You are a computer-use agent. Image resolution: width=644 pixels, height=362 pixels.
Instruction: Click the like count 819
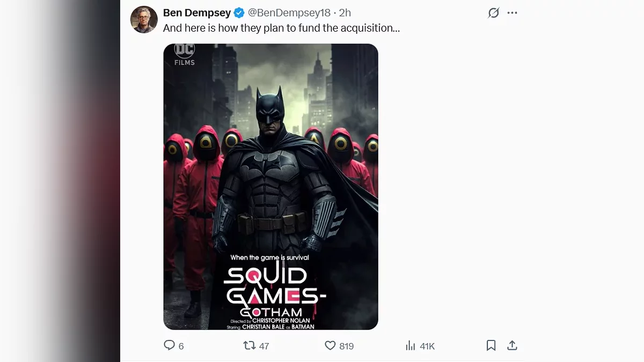pos(347,346)
